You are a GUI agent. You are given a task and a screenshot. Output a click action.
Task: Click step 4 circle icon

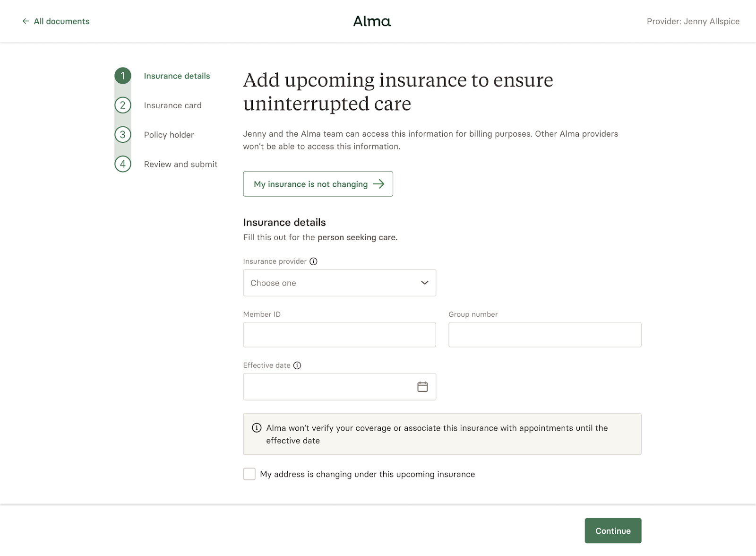(123, 164)
